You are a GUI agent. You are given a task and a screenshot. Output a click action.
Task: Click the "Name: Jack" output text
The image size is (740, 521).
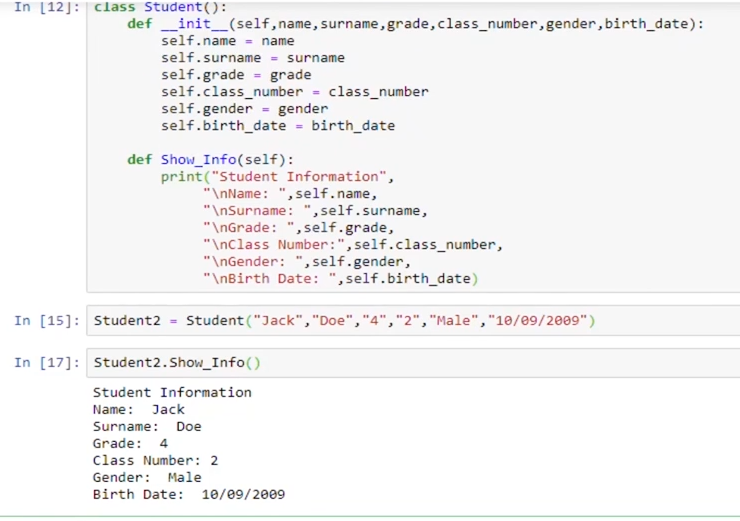click(x=138, y=410)
